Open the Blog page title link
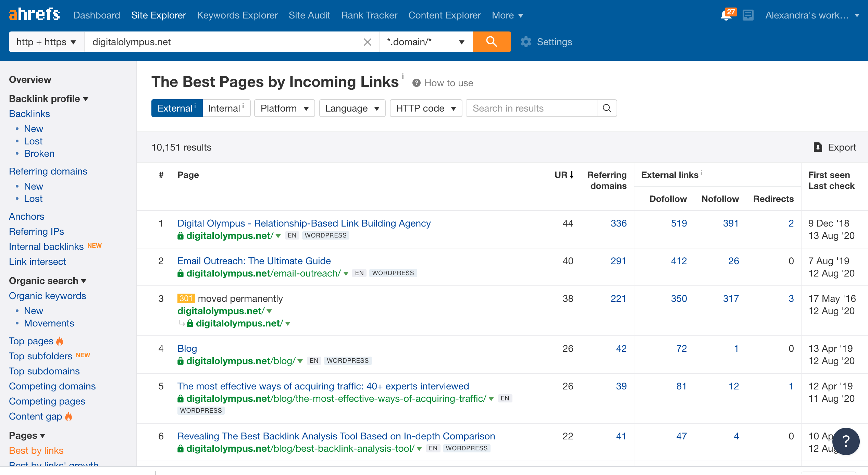 [187, 348]
